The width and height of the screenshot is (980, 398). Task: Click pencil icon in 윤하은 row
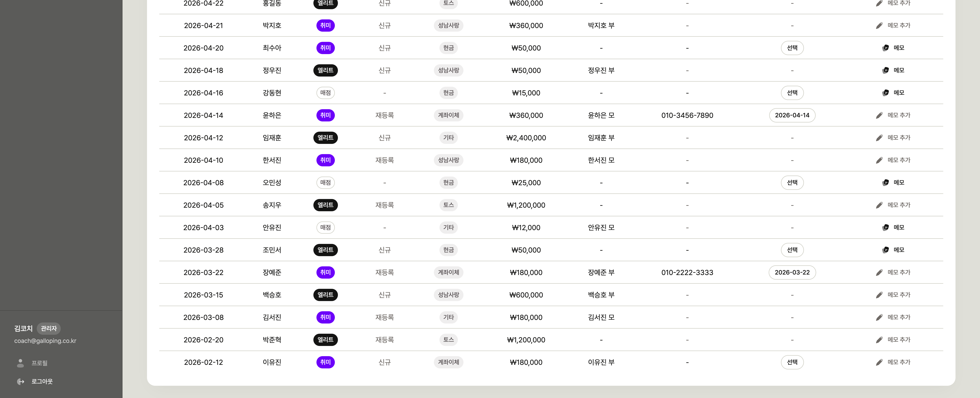click(879, 115)
